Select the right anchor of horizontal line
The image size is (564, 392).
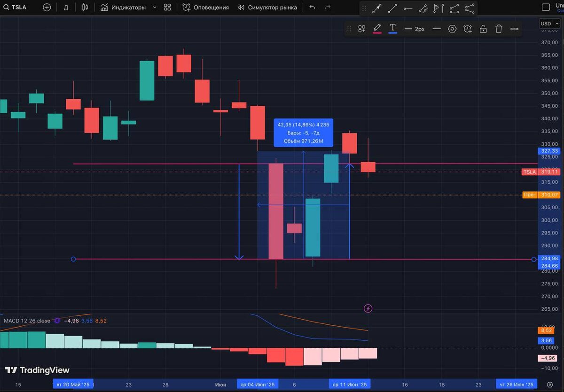click(x=533, y=259)
